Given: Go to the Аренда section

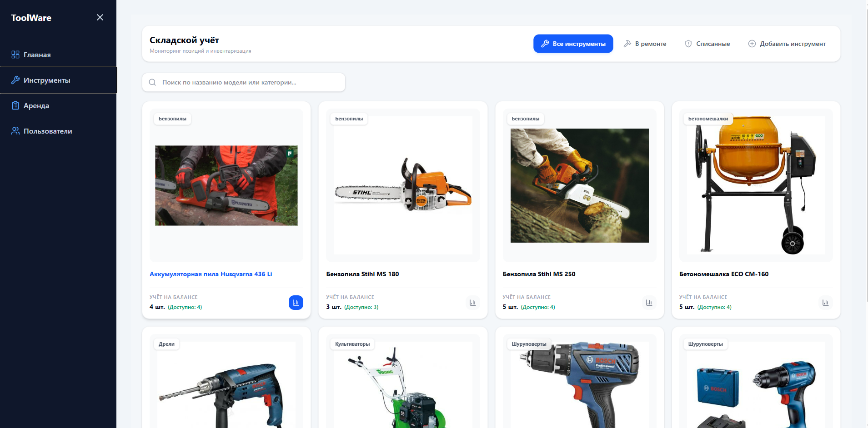Looking at the screenshot, I should (x=58, y=105).
